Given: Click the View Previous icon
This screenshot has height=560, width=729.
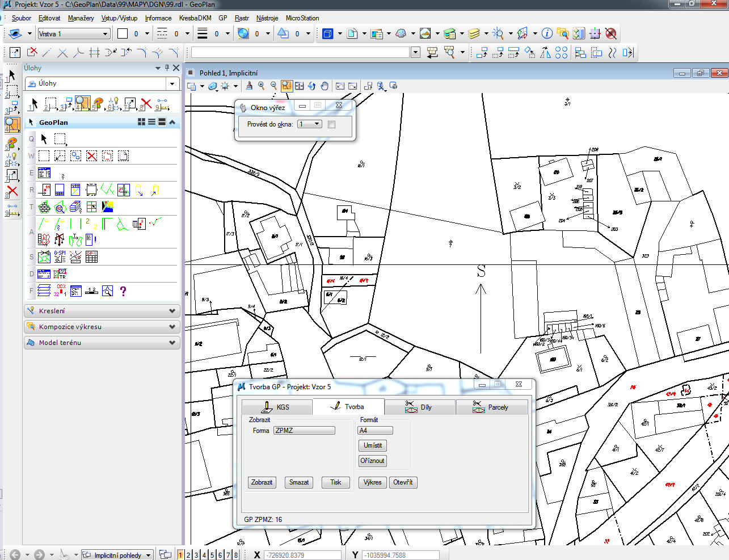Looking at the screenshot, I should [340, 86].
